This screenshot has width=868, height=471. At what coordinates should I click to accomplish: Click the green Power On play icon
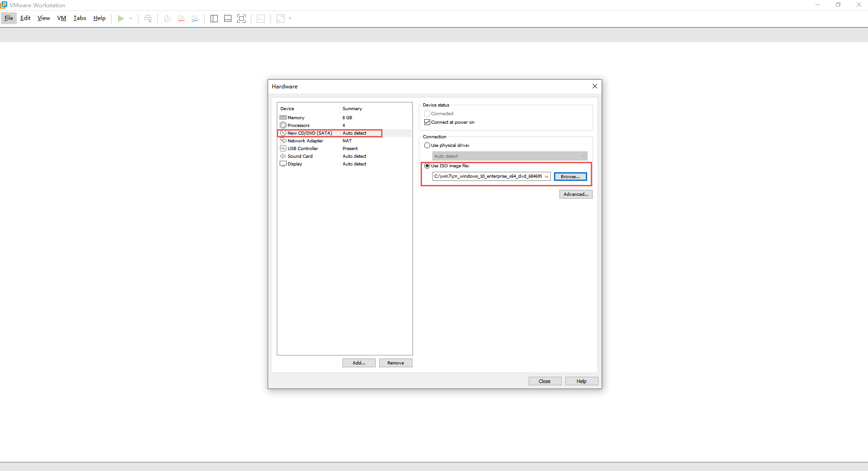point(121,19)
